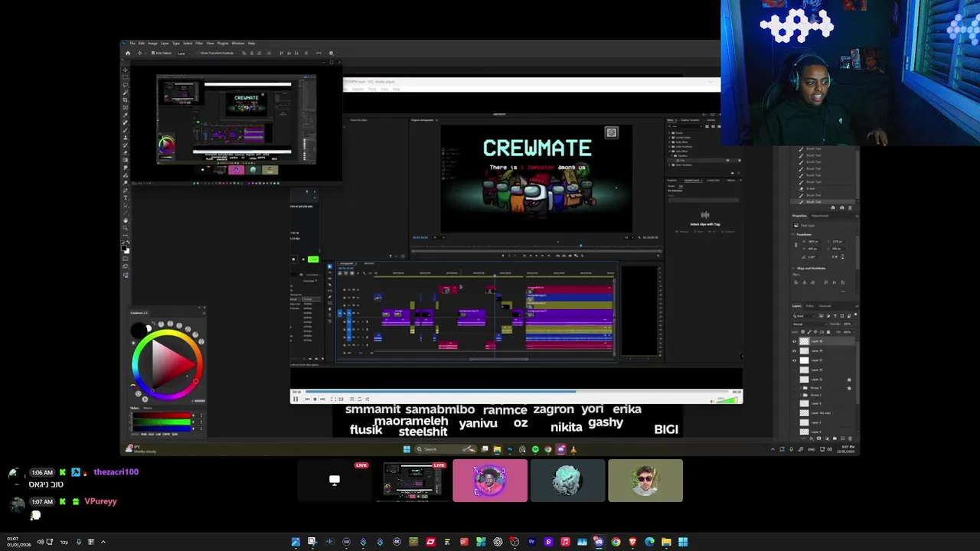
Task: Select the Lasso tool
Action: (x=126, y=83)
